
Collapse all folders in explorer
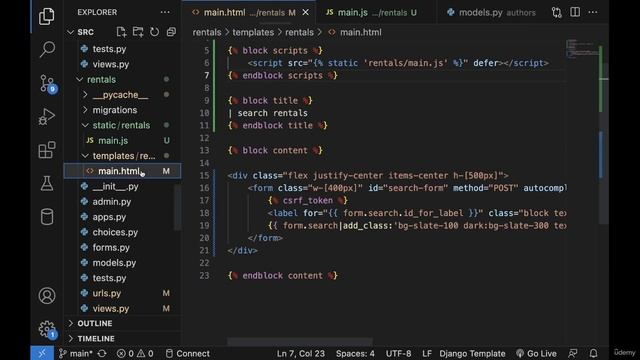pyautogui.click(x=171, y=32)
